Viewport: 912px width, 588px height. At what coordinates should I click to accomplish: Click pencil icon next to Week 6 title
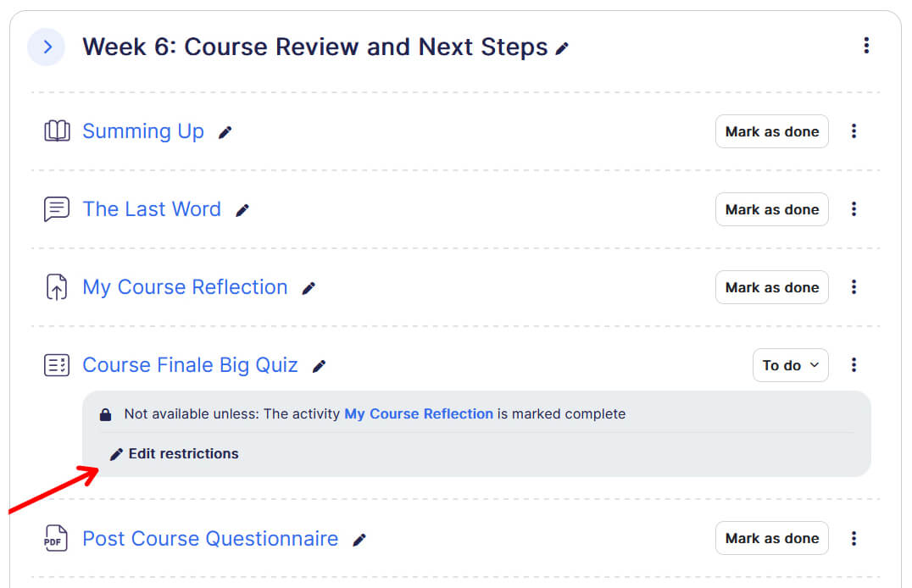[x=562, y=49]
